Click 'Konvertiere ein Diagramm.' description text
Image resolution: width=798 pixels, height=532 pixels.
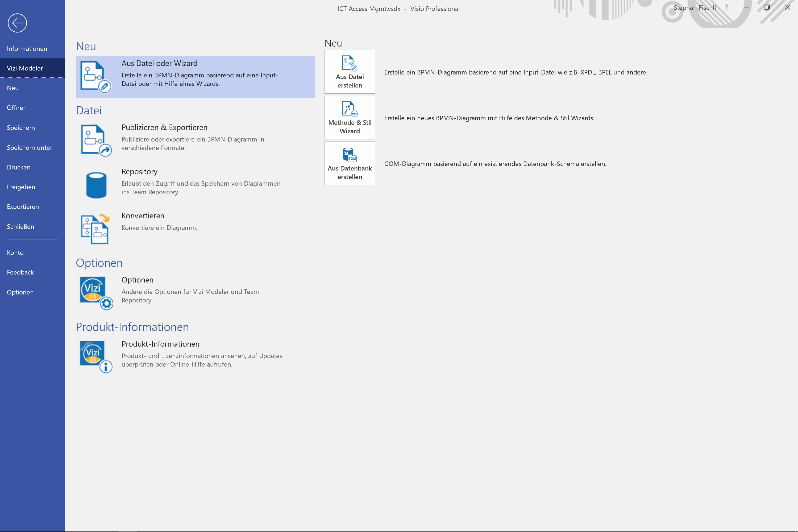tap(159, 228)
